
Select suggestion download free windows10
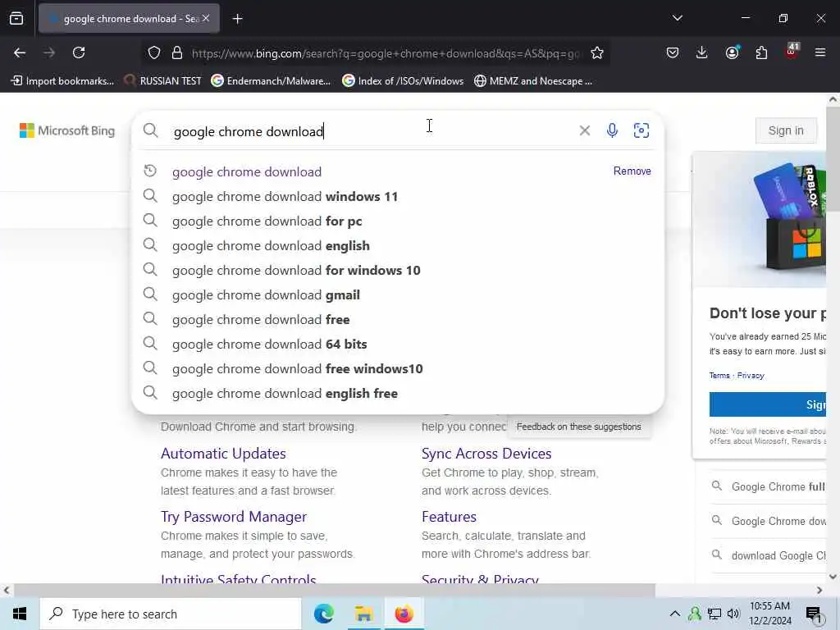pos(398,369)
